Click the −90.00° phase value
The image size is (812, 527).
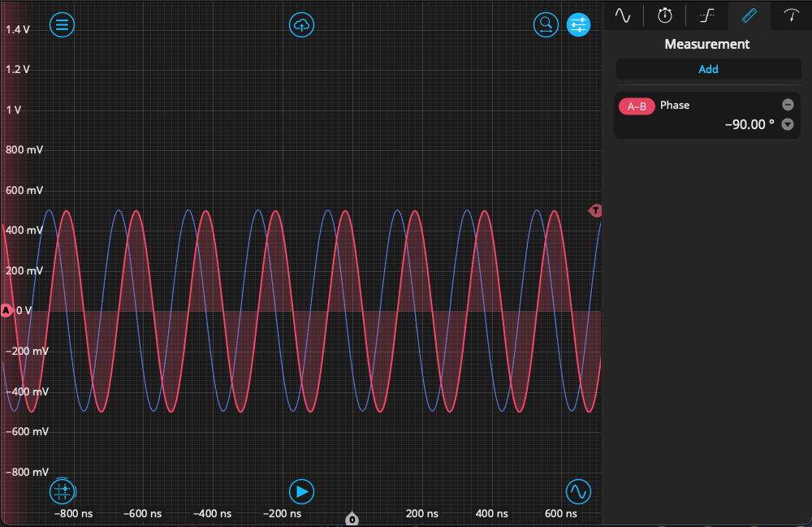click(x=749, y=125)
